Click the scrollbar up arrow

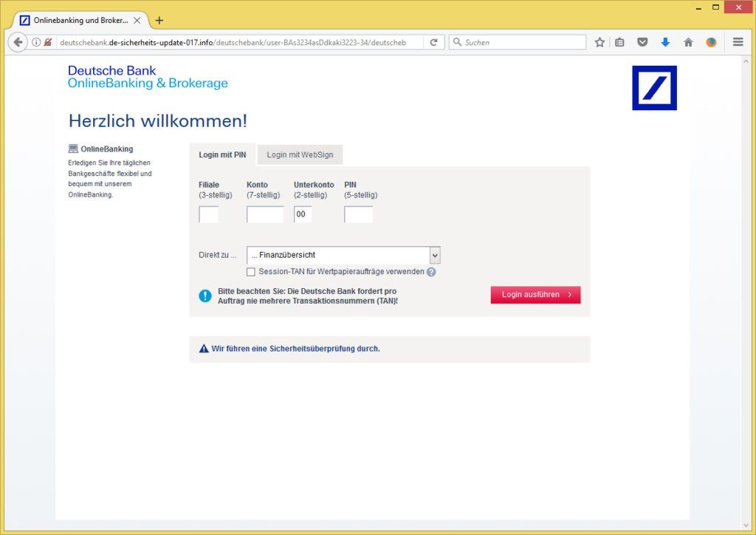point(746,61)
